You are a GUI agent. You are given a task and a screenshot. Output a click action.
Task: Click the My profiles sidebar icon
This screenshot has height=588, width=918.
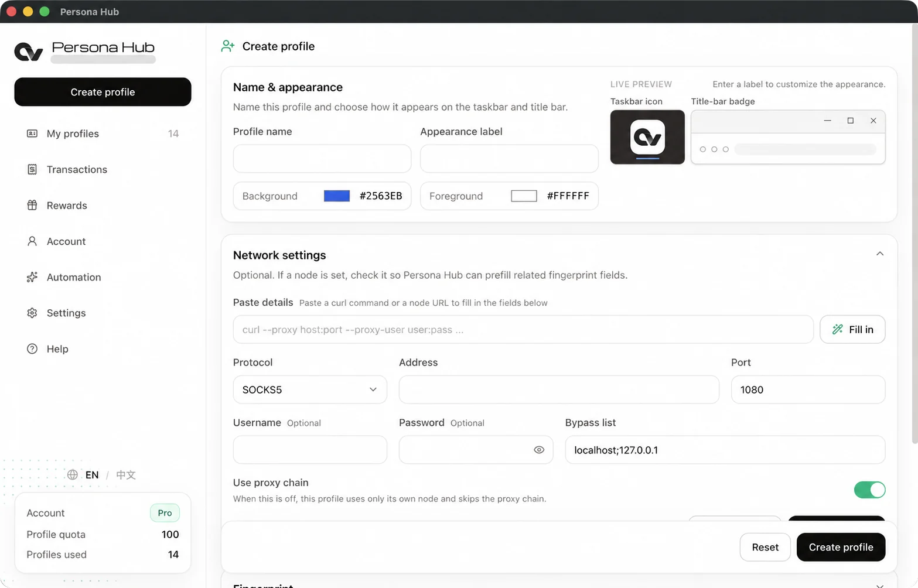click(x=32, y=134)
